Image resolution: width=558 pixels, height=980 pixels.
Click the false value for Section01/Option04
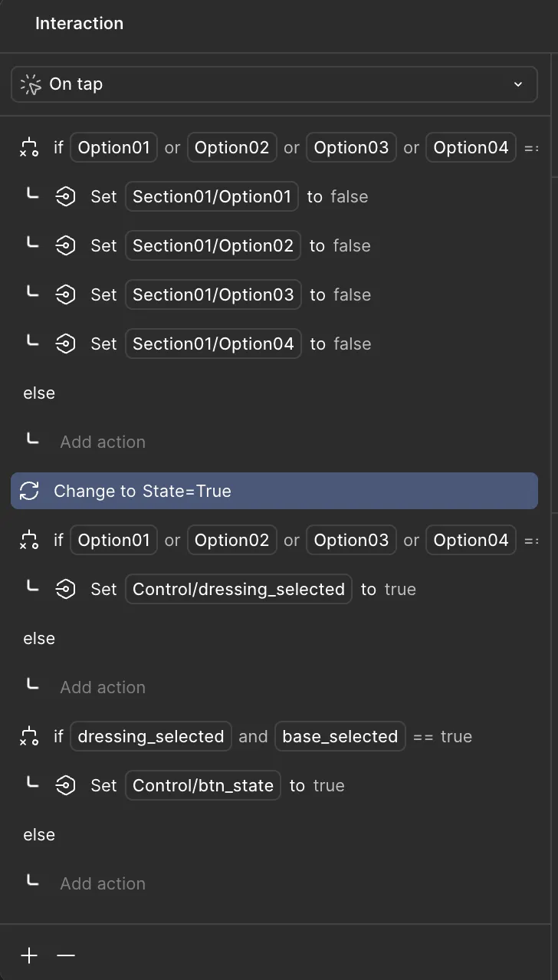352,344
